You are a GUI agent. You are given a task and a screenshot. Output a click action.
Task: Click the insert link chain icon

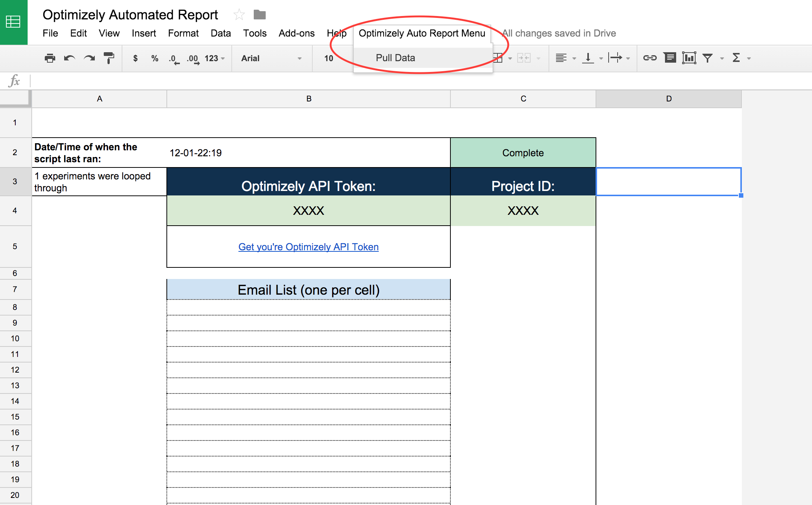[650, 58]
